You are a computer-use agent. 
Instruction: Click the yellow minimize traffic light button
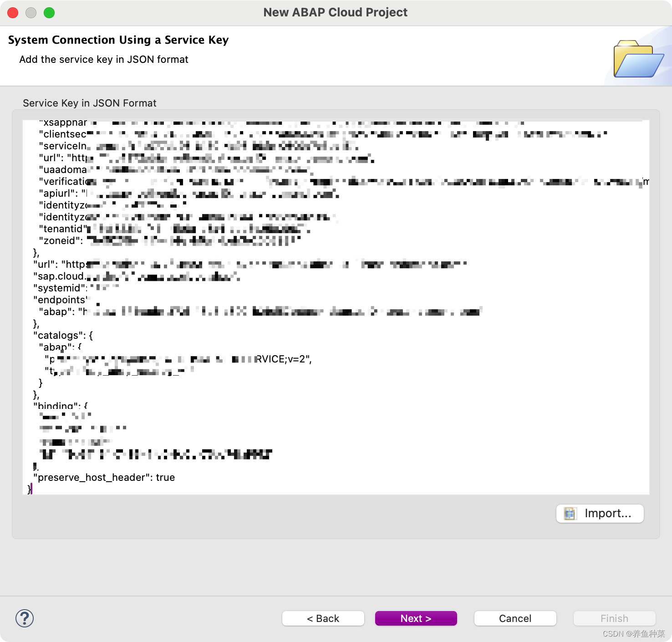pyautogui.click(x=31, y=13)
